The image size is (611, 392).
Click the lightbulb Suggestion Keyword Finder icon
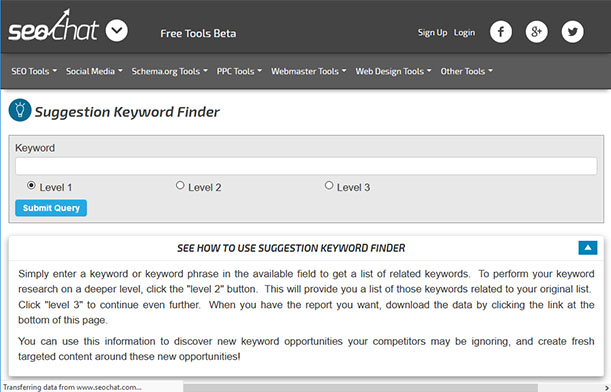[20, 110]
